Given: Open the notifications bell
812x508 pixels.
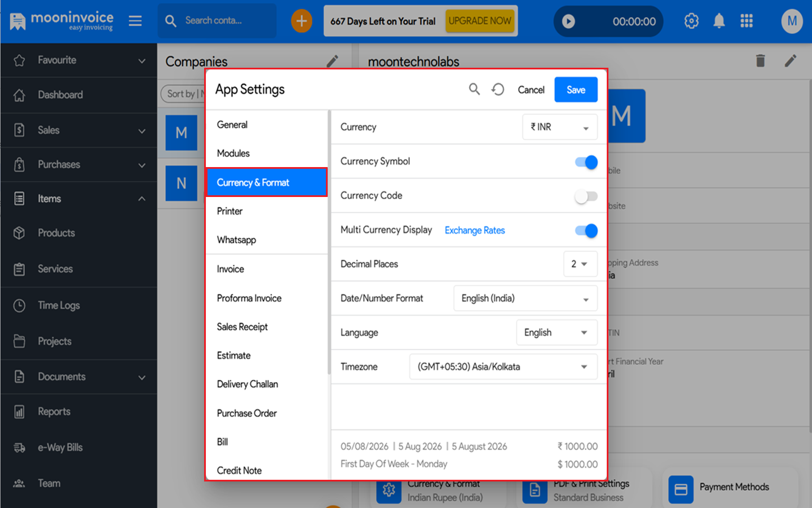Looking at the screenshot, I should (719, 21).
